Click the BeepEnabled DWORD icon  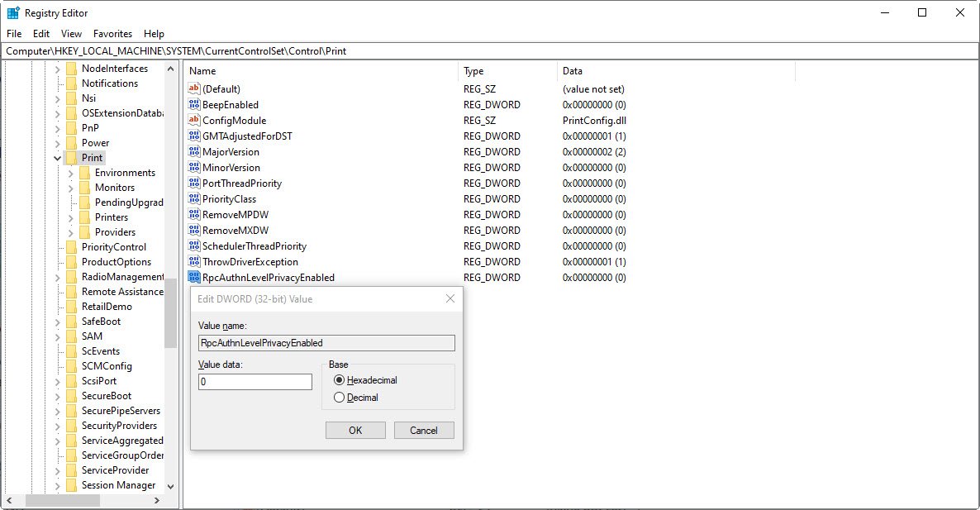pyautogui.click(x=193, y=104)
